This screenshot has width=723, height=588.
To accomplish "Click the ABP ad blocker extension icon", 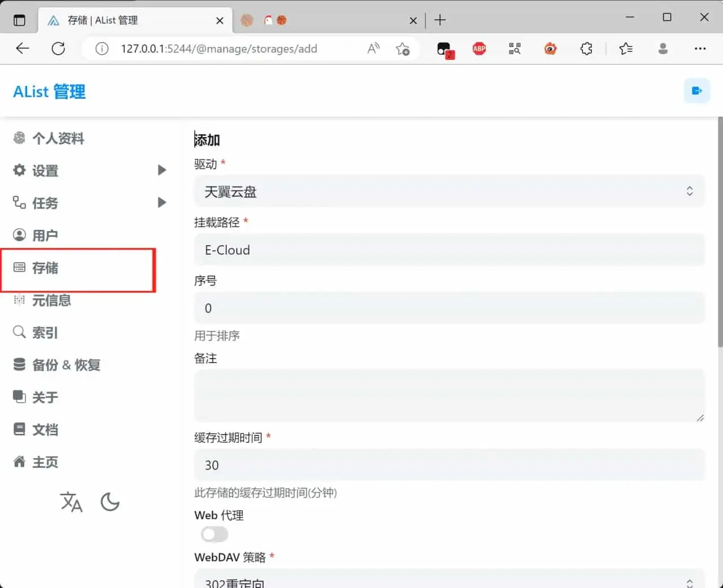I will pos(479,49).
